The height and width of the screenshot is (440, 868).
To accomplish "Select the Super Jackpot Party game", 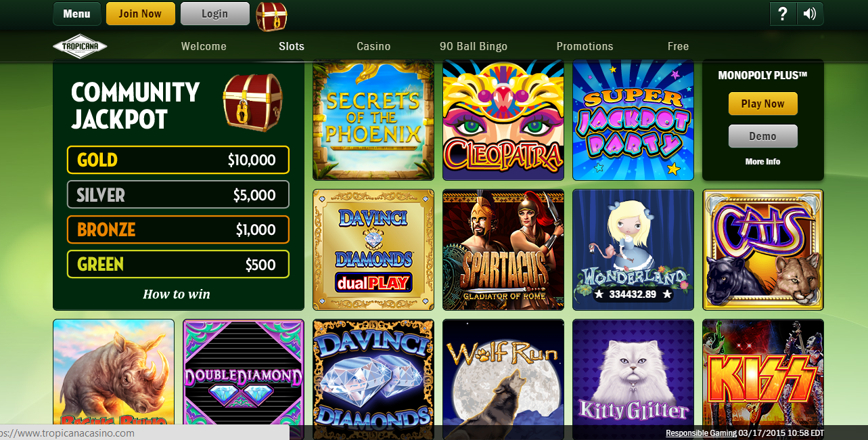I will pyautogui.click(x=633, y=120).
